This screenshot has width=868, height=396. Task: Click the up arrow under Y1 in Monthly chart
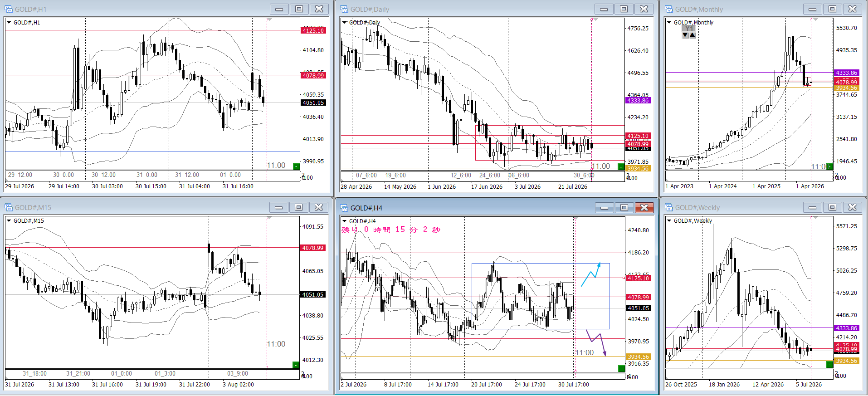tap(692, 35)
